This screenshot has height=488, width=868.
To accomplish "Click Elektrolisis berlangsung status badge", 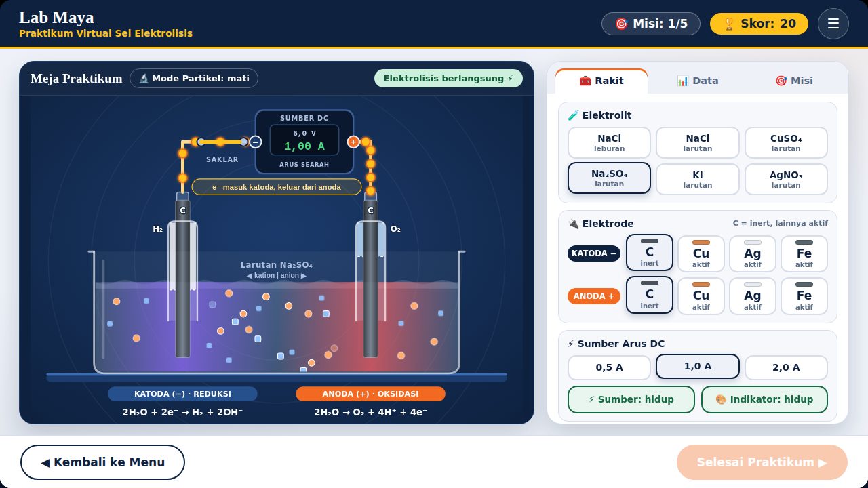I will 448,78.
